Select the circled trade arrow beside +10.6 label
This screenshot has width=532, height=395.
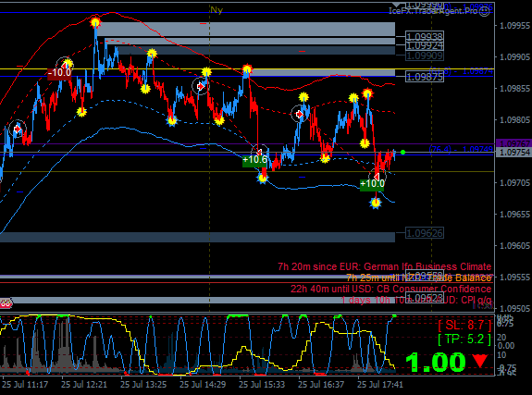260,152
